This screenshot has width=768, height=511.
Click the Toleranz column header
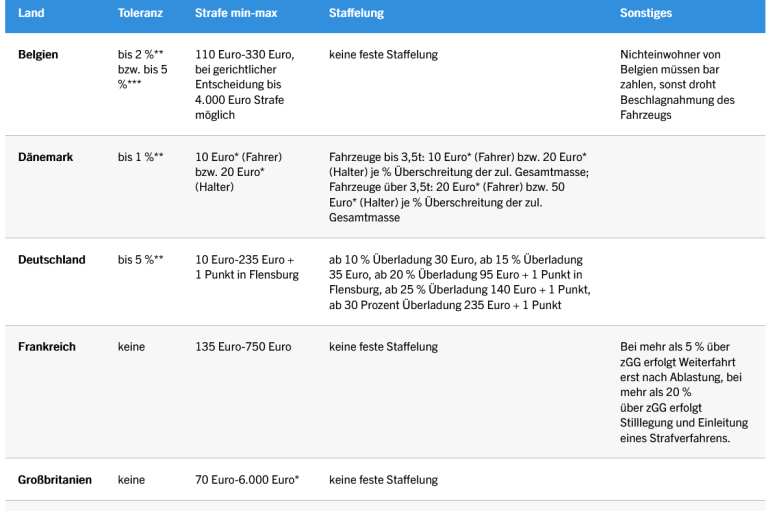(140, 14)
